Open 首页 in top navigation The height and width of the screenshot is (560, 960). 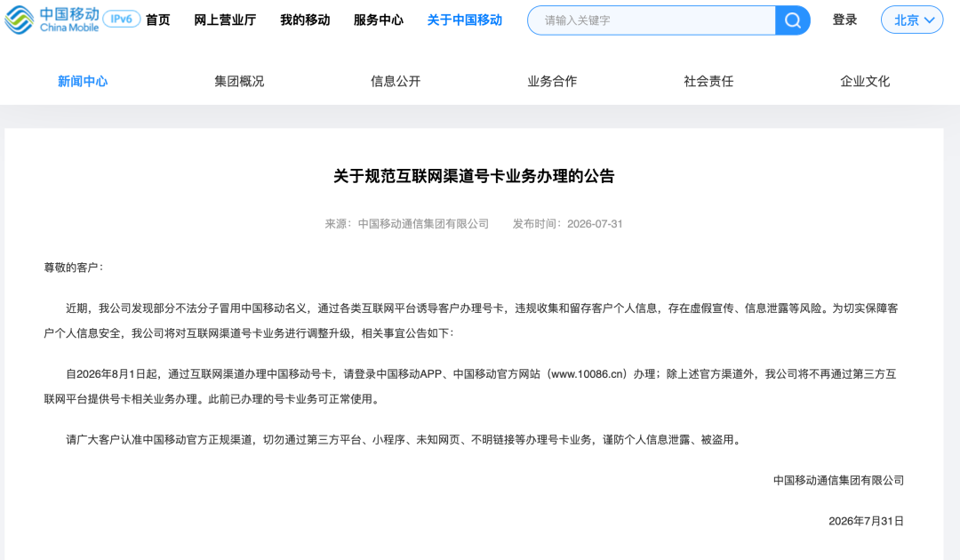[x=158, y=20]
